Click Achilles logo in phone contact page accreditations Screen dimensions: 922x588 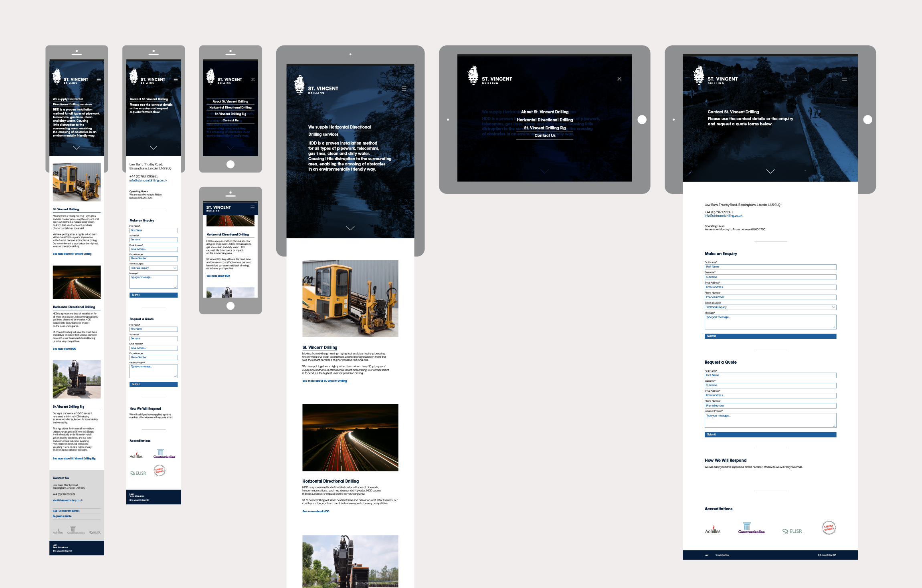click(x=136, y=455)
